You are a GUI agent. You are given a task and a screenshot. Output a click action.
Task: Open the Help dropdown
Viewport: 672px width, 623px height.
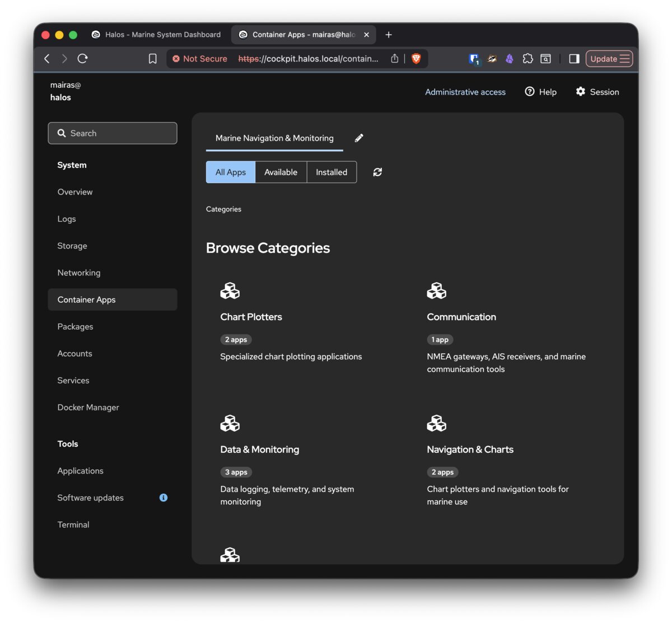(x=540, y=92)
